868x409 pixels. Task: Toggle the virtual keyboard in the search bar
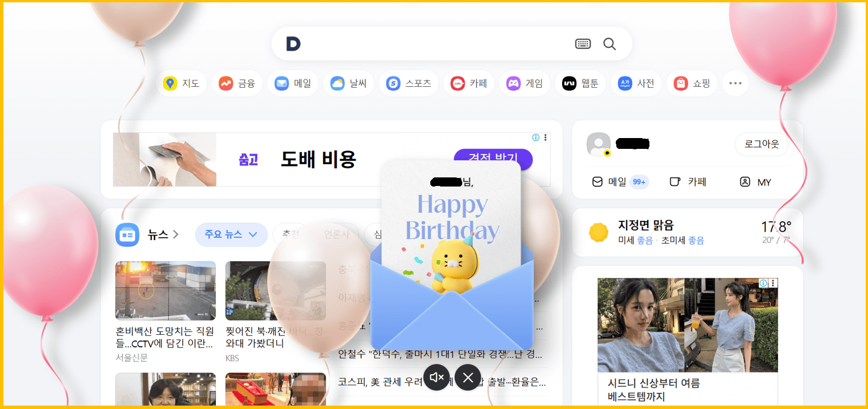pos(583,43)
